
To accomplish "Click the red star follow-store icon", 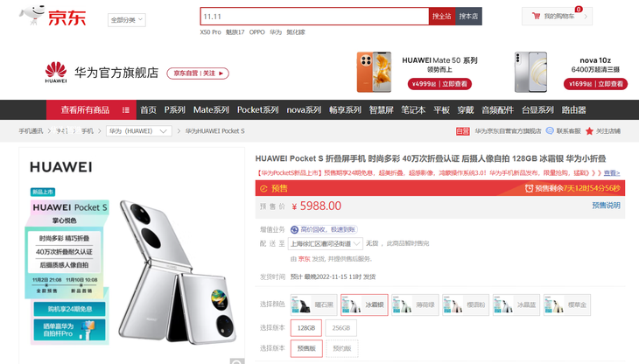I will coord(589,131).
